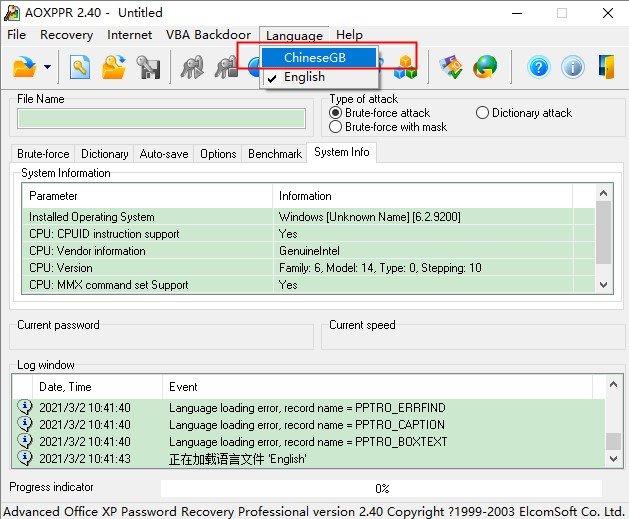Click the new project key-page icon
The image size is (629, 519).
[x=79, y=67]
